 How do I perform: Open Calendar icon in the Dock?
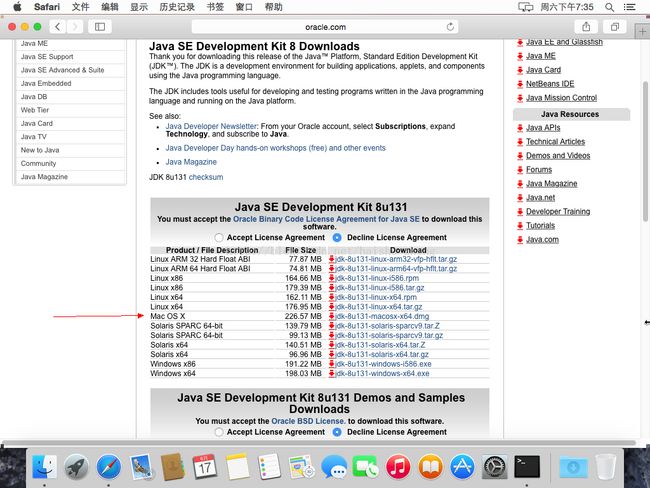[x=205, y=466]
